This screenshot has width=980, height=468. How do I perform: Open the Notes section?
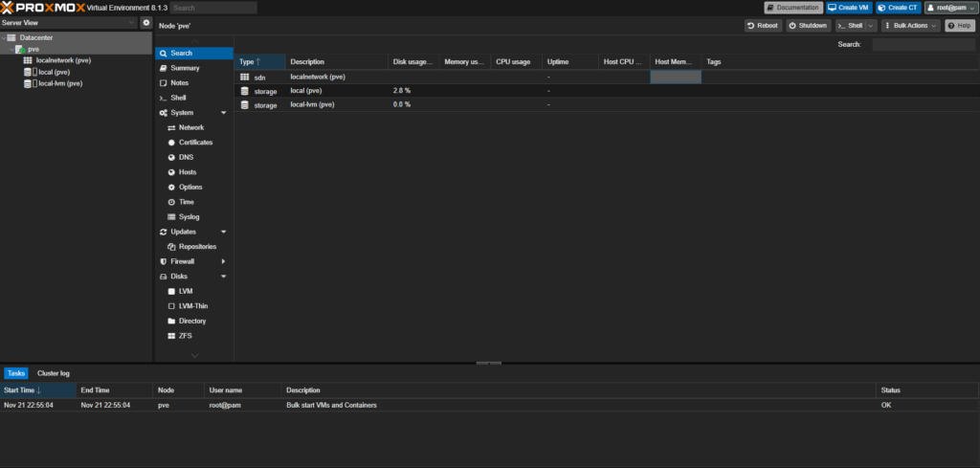179,83
